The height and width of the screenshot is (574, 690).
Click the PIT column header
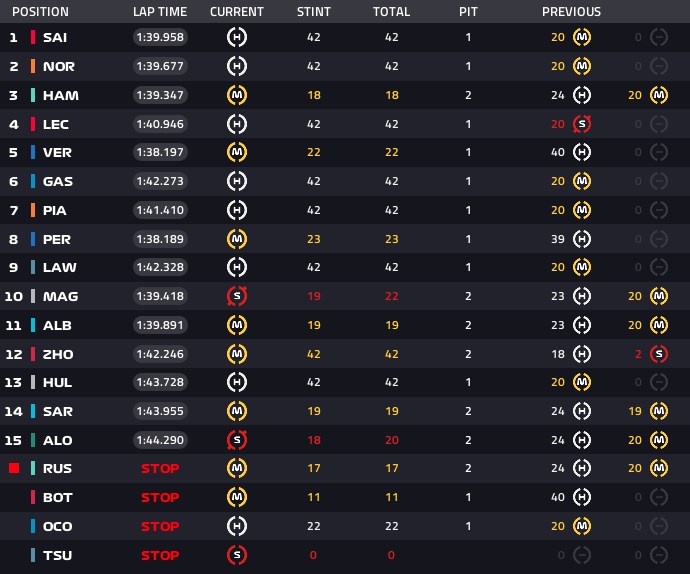pos(468,11)
